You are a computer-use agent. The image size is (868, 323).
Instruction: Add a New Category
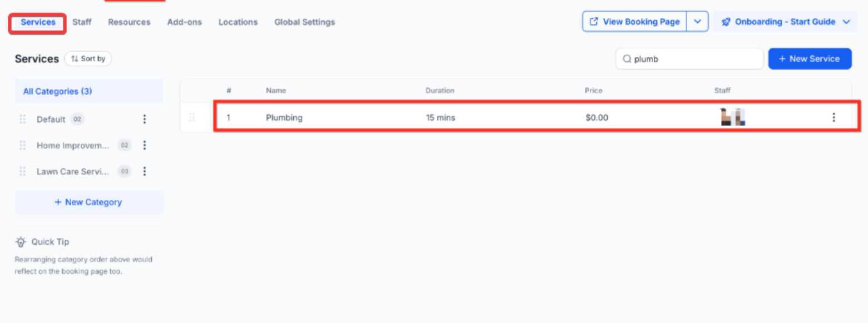coord(88,202)
